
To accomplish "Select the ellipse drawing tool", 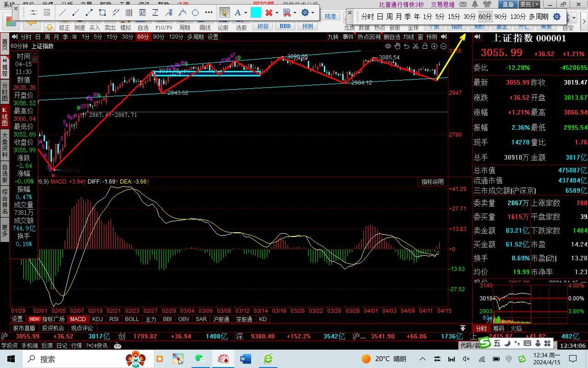I will point(195,13).
